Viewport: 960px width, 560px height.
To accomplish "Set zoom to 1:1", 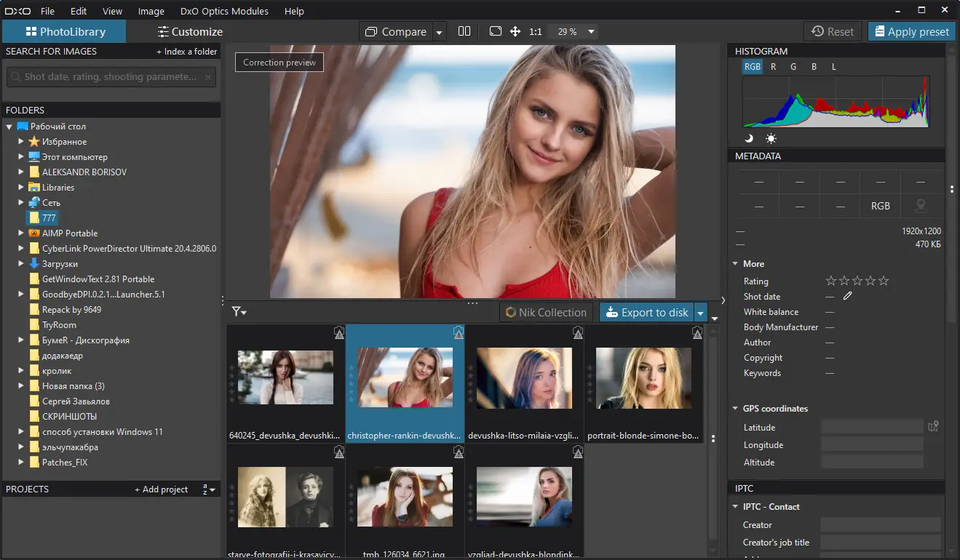I will [536, 32].
